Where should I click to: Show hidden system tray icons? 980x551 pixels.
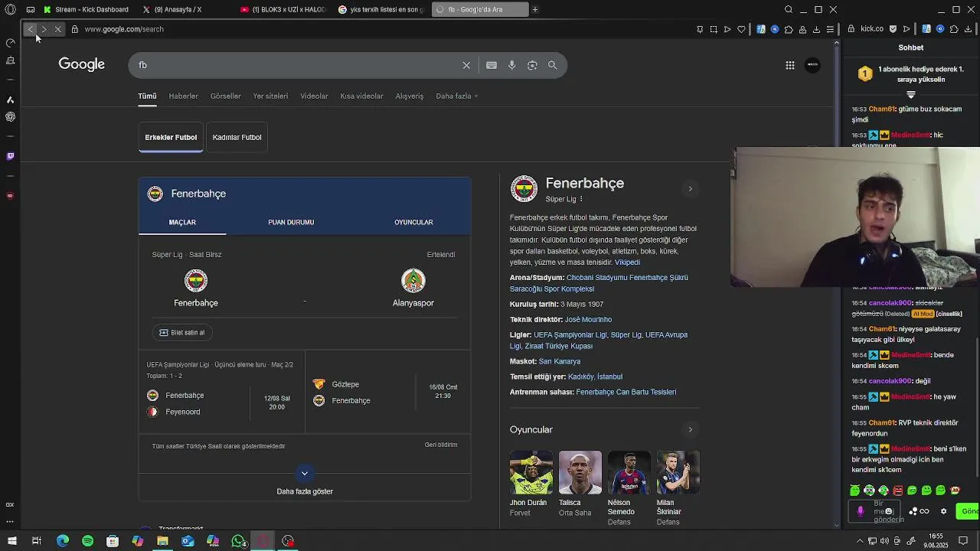coord(860,541)
